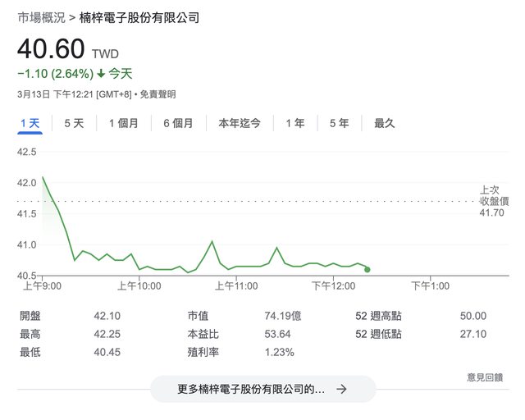The width and height of the screenshot is (525, 420).
Task: Select the 6 個月 time range
Action: pos(178,124)
